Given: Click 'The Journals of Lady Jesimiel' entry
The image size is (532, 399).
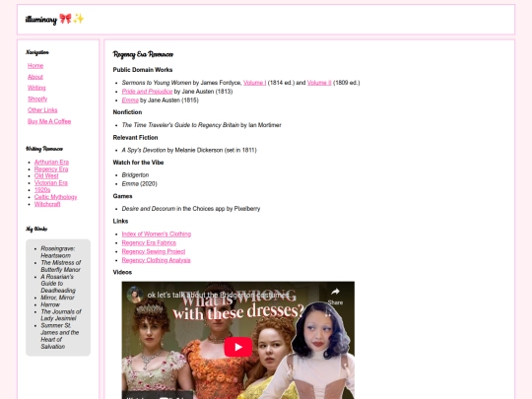Looking at the screenshot, I should click(x=61, y=315).
